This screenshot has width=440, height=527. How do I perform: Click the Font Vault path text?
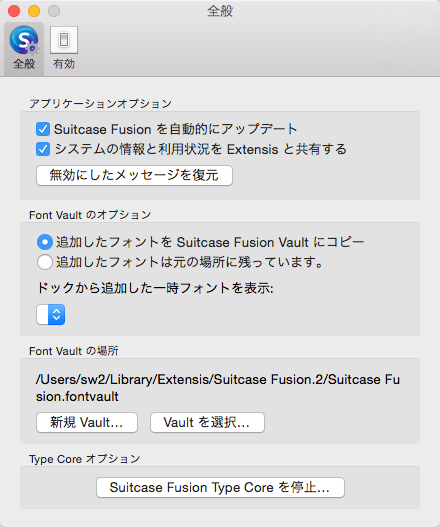[x=218, y=388]
